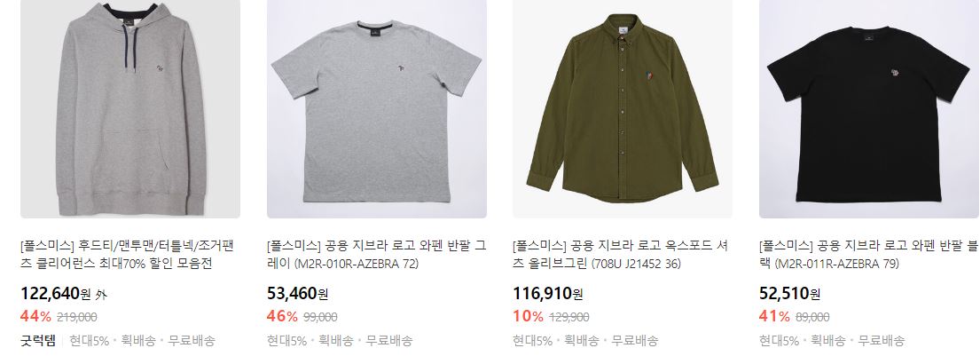
Task: Select the 53,460원 price
Action: 297,293
